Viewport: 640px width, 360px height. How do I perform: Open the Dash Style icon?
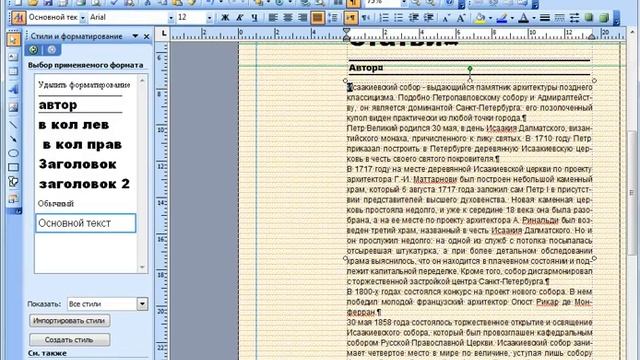(560, 18)
